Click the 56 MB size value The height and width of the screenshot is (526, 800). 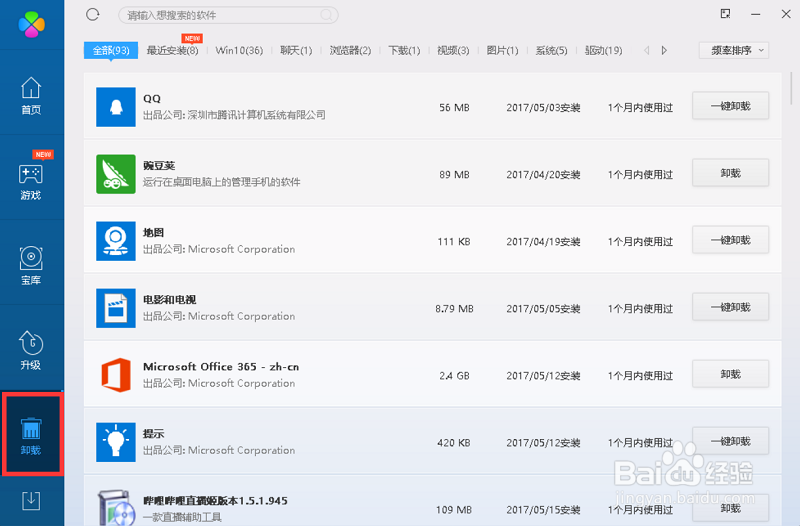pyautogui.click(x=454, y=107)
